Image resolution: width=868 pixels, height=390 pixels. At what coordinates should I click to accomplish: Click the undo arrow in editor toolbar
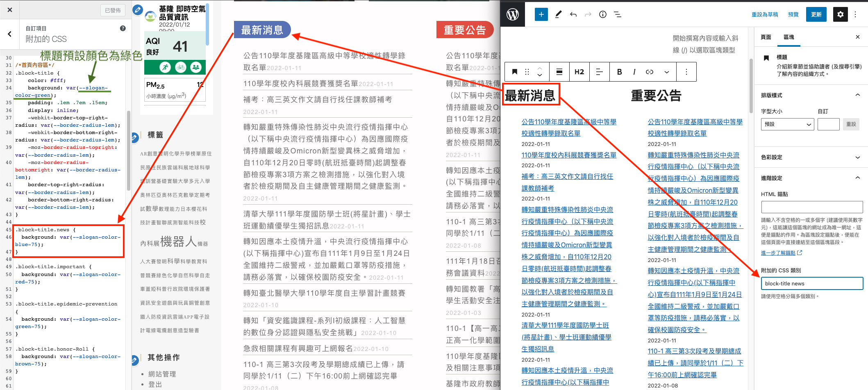(x=573, y=14)
